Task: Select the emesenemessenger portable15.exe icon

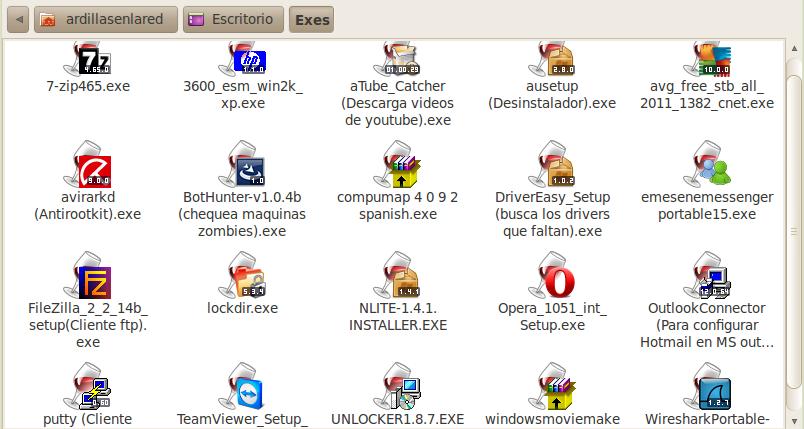Action: click(707, 164)
